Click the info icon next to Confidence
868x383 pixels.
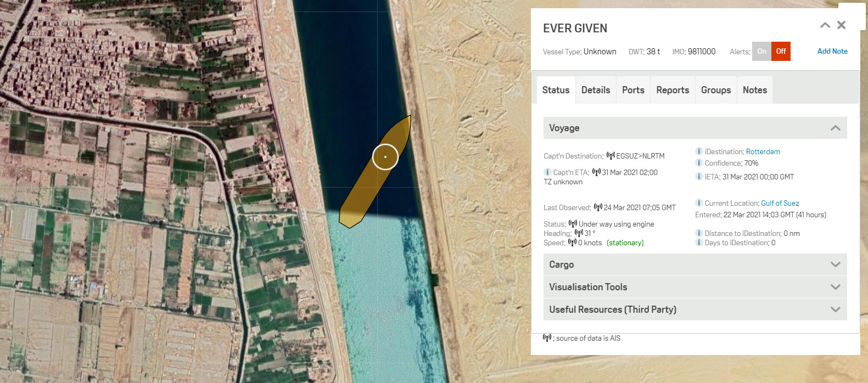tap(699, 163)
